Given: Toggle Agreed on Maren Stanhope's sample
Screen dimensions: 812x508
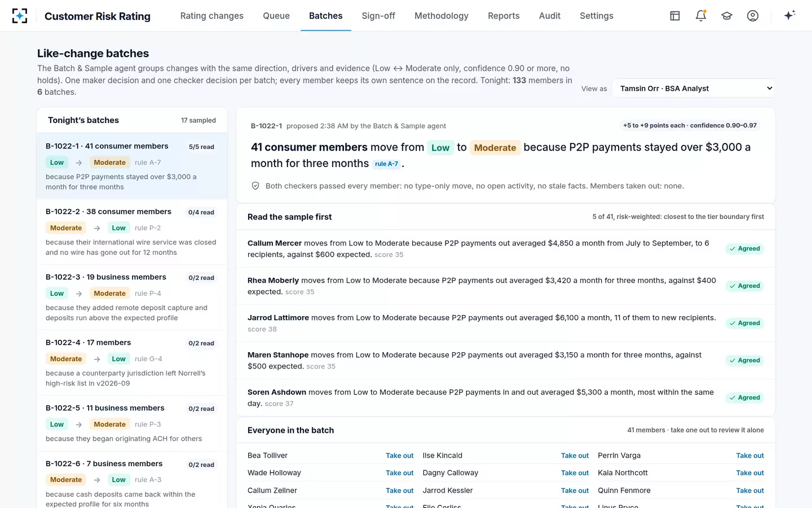Looking at the screenshot, I should tap(744, 361).
